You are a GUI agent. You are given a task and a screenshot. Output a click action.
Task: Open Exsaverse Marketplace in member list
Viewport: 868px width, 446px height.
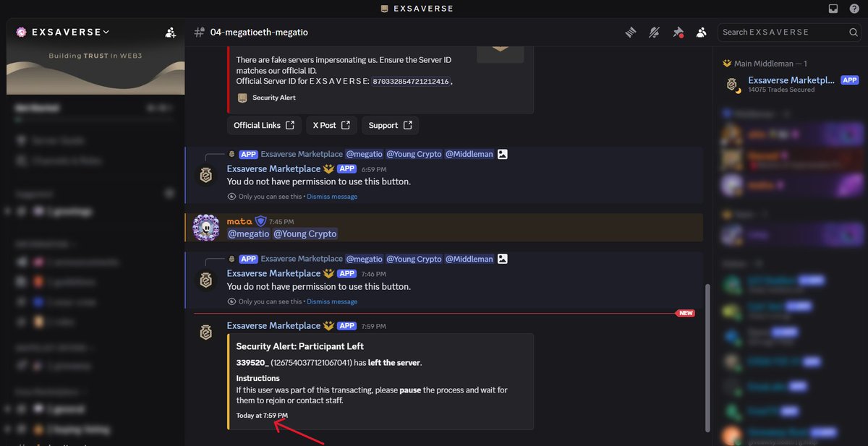point(792,84)
